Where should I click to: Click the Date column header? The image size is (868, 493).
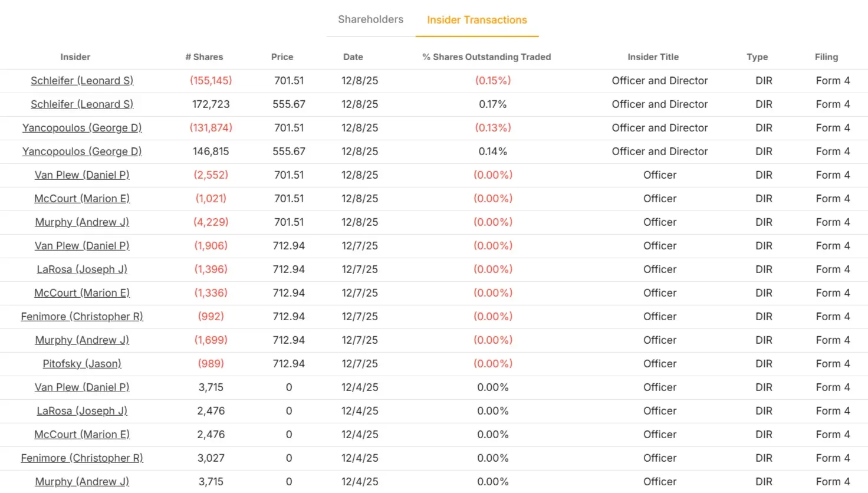coord(353,57)
